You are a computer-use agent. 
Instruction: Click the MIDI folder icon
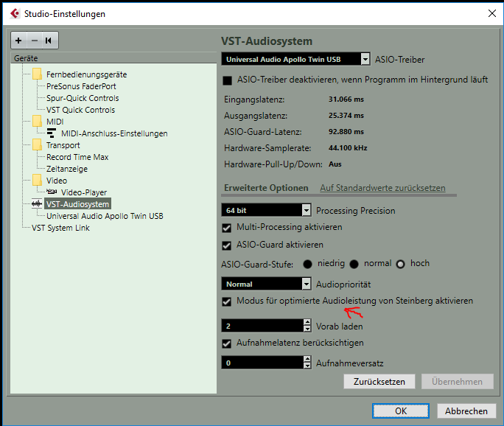pos(37,121)
